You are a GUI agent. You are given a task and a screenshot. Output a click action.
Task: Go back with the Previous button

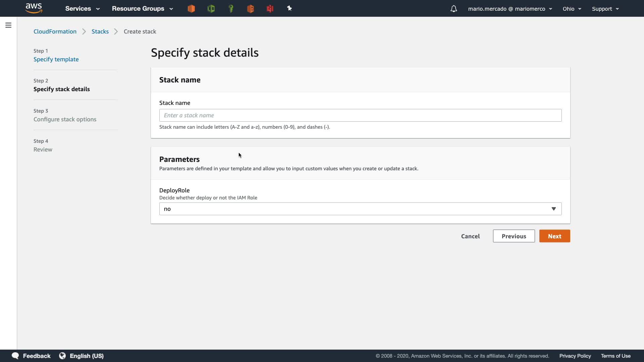pos(514,236)
